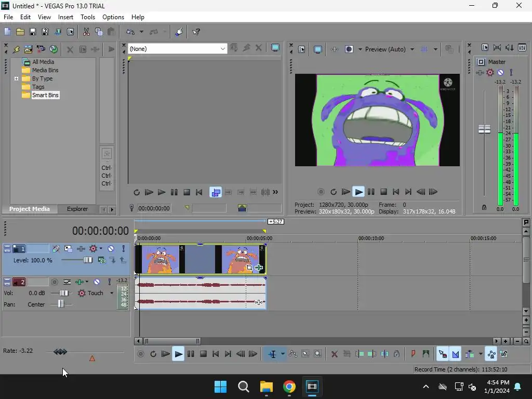Click track 1 Track FX gear icon
The image size is (532, 399).
coord(93,249)
